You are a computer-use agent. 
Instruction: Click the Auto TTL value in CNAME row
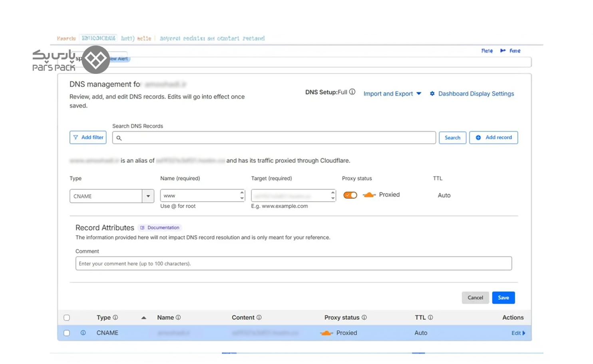tap(421, 333)
